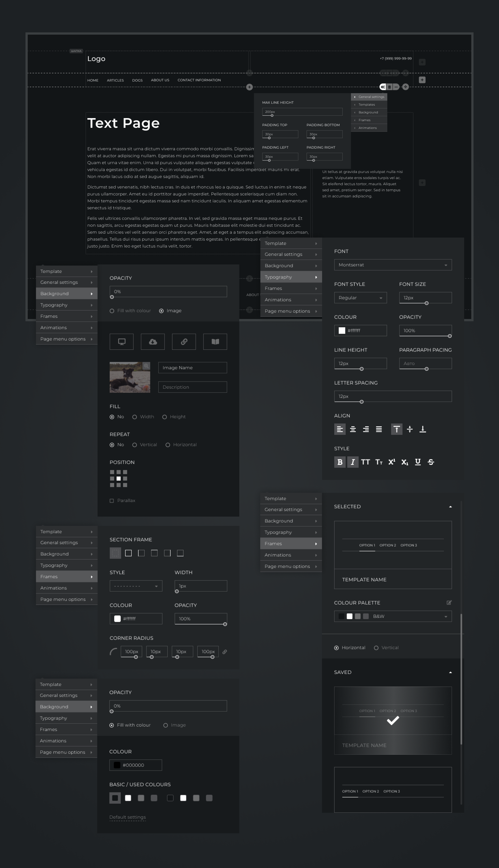Select justify text alignment icon
Viewport: 499px width, 868px height.
(379, 429)
